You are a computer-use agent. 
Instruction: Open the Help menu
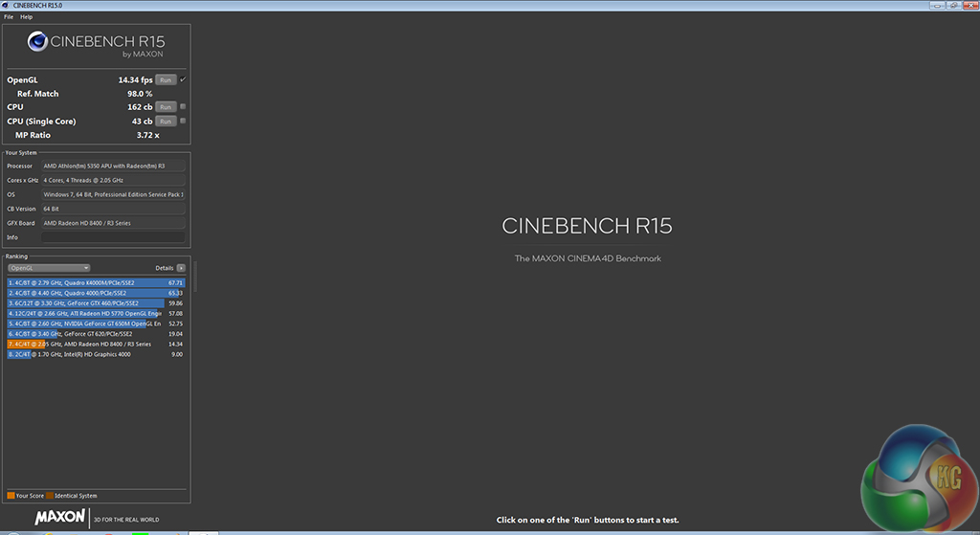pyautogui.click(x=26, y=17)
